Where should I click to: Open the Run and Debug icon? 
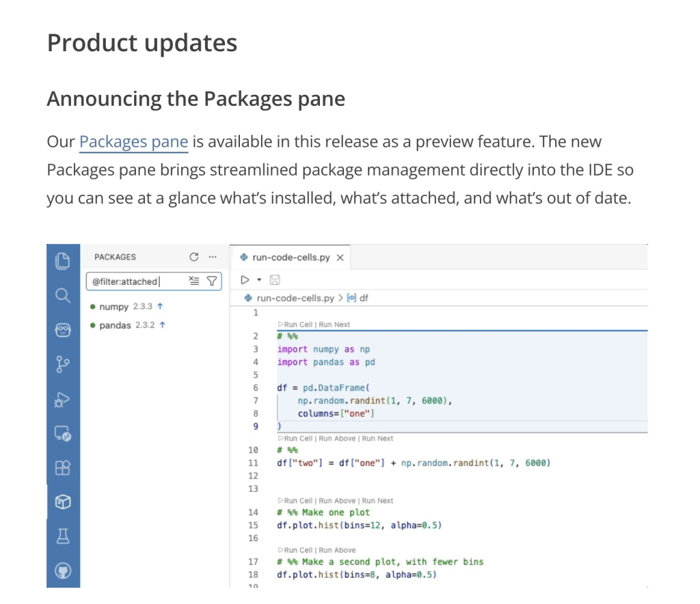[x=62, y=399]
